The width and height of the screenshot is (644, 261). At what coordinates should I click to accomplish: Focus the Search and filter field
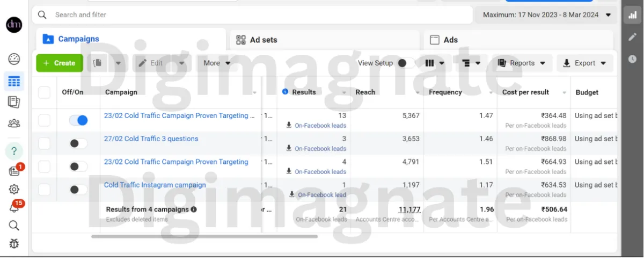click(252, 15)
